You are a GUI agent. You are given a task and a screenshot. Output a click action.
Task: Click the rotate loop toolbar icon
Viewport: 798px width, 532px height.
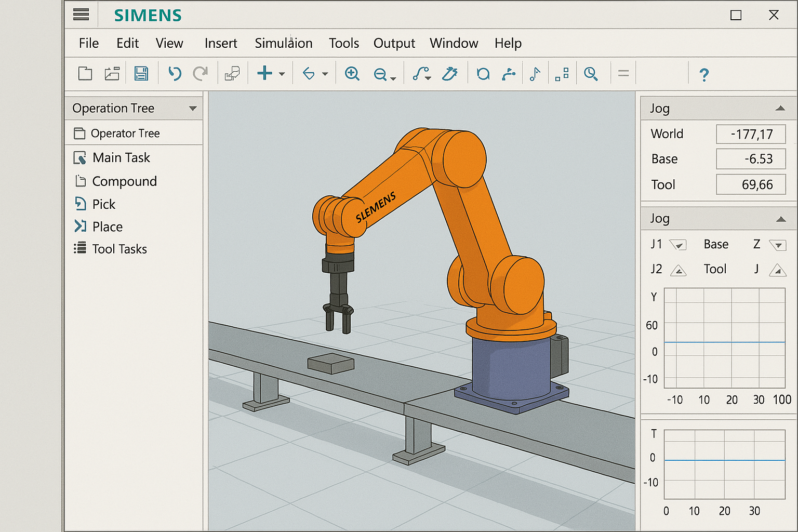click(x=483, y=74)
